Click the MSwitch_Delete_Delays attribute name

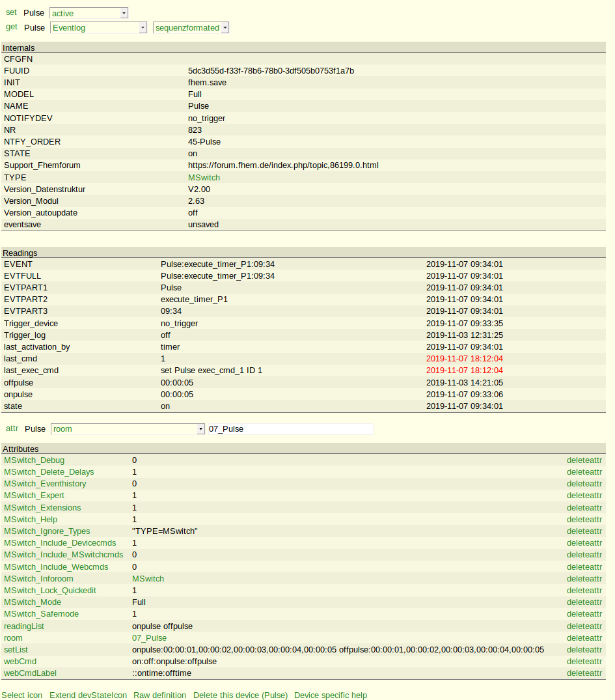click(x=49, y=472)
